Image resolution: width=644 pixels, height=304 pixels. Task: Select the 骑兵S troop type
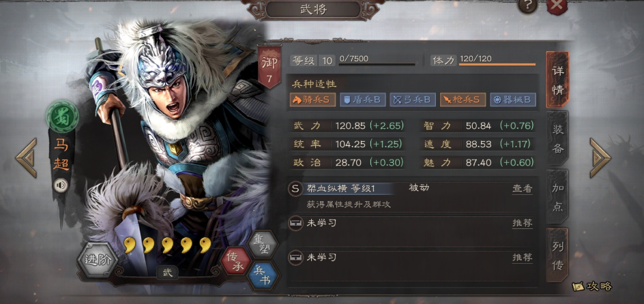(312, 100)
